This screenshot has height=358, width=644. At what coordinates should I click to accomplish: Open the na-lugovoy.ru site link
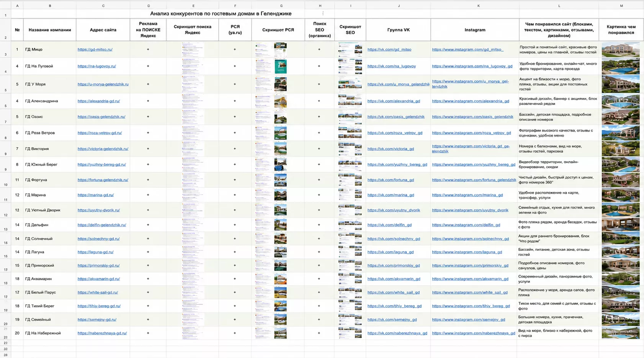pyautogui.click(x=96, y=66)
